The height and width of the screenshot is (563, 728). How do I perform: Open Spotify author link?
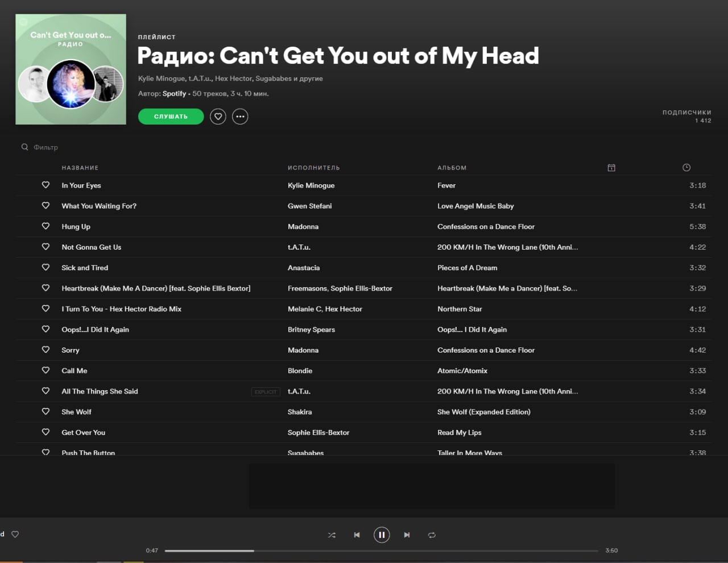(x=174, y=94)
